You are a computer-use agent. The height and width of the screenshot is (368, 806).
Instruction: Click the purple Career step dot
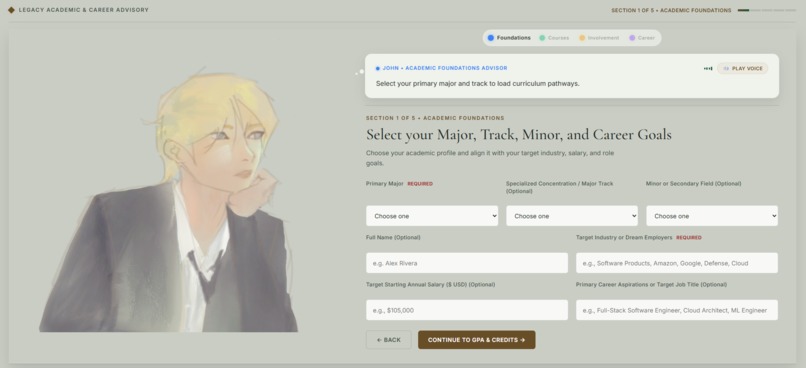pos(632,38)
